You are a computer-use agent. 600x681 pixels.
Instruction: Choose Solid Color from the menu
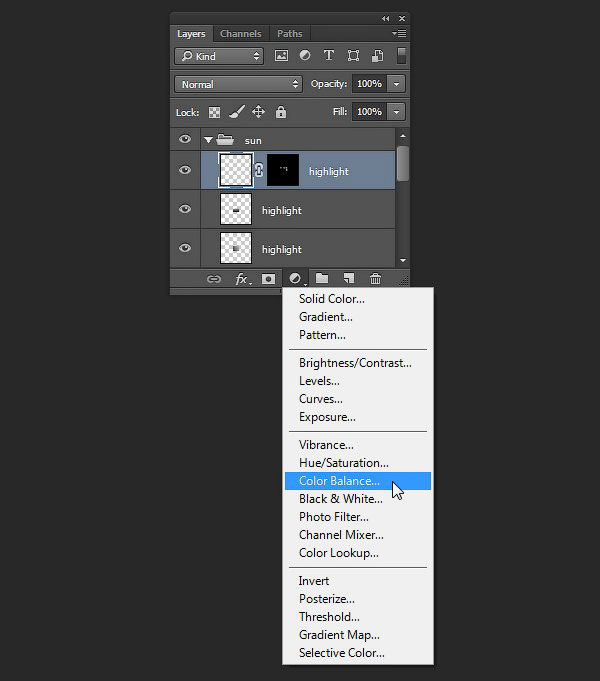click(358, 299)
